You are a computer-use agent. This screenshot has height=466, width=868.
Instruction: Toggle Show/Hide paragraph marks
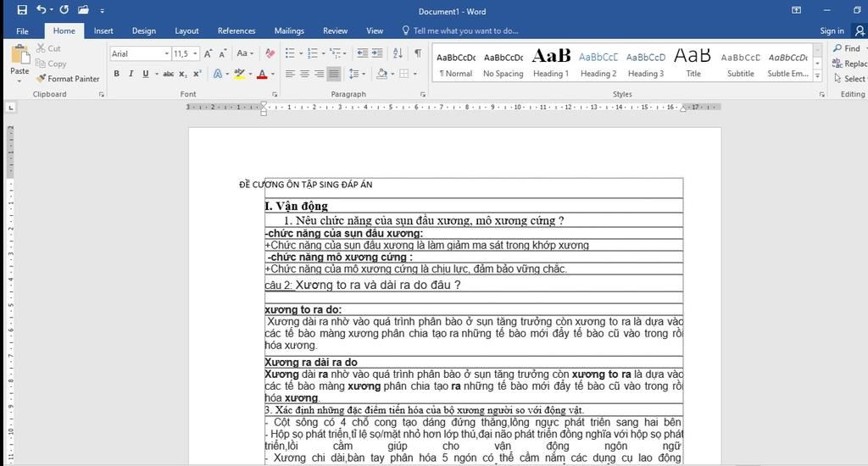418,53
